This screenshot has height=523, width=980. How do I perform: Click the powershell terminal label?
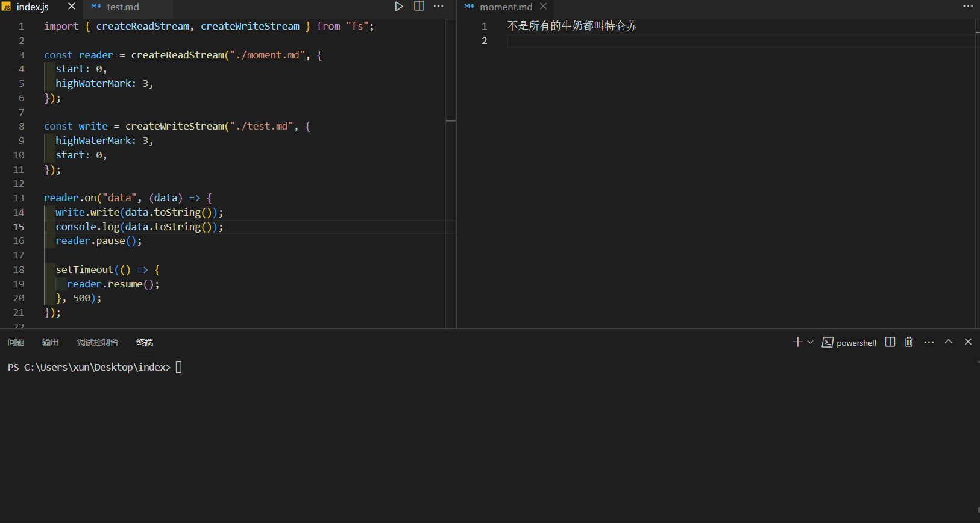pyautogui.click(x=856, y=343)
